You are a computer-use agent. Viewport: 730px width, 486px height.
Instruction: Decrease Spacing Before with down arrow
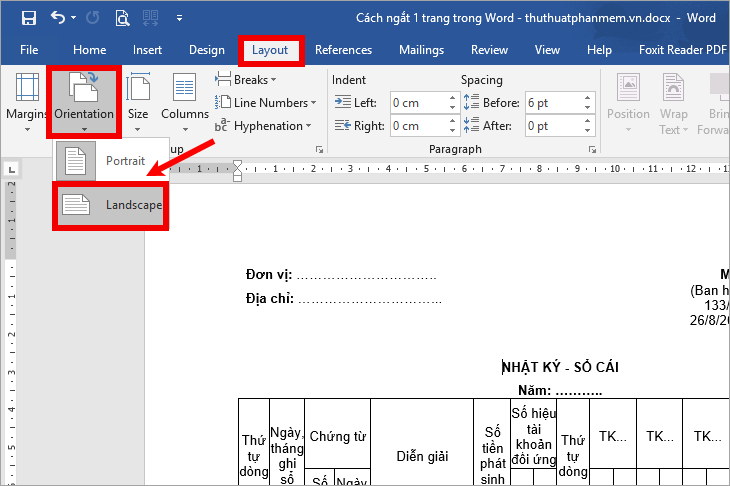[588, 108]
